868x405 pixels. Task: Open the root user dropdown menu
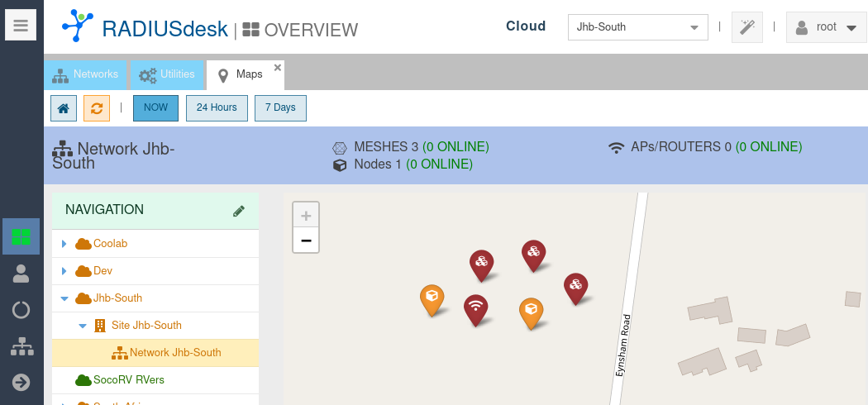point(825,27)
